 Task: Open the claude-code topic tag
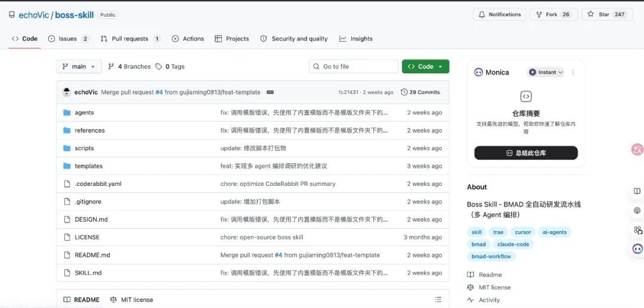tap(513, 244)
